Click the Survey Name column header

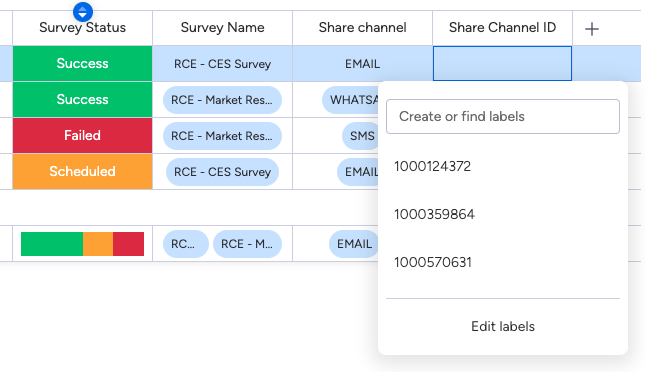coord(222,28)
